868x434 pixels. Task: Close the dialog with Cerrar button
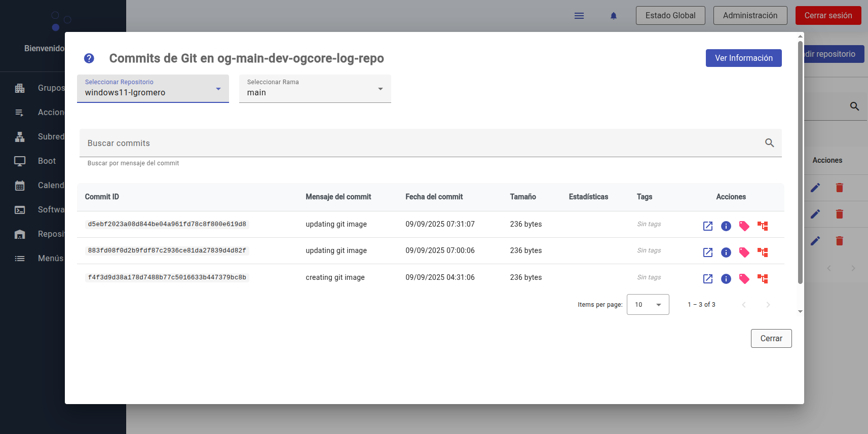771,339
